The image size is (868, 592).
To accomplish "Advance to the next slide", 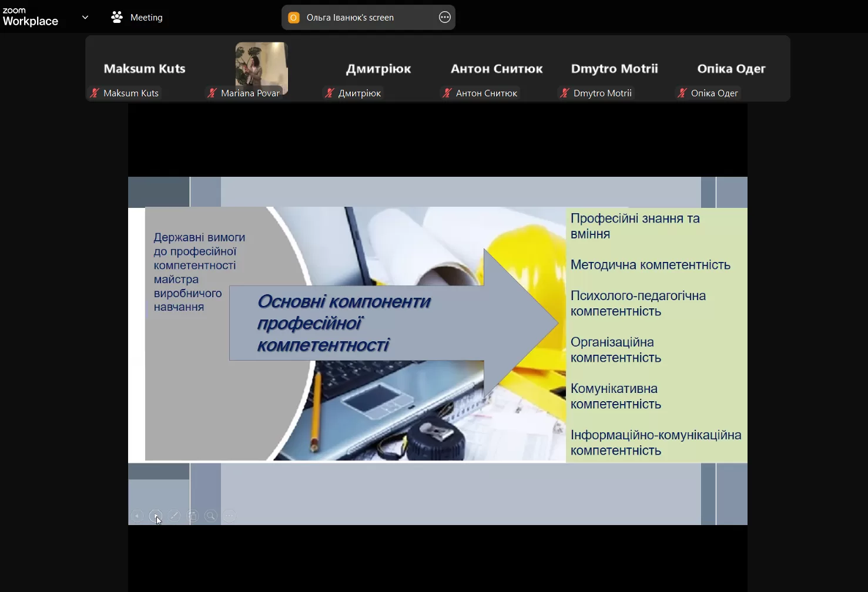I will [x=155, y=516].
